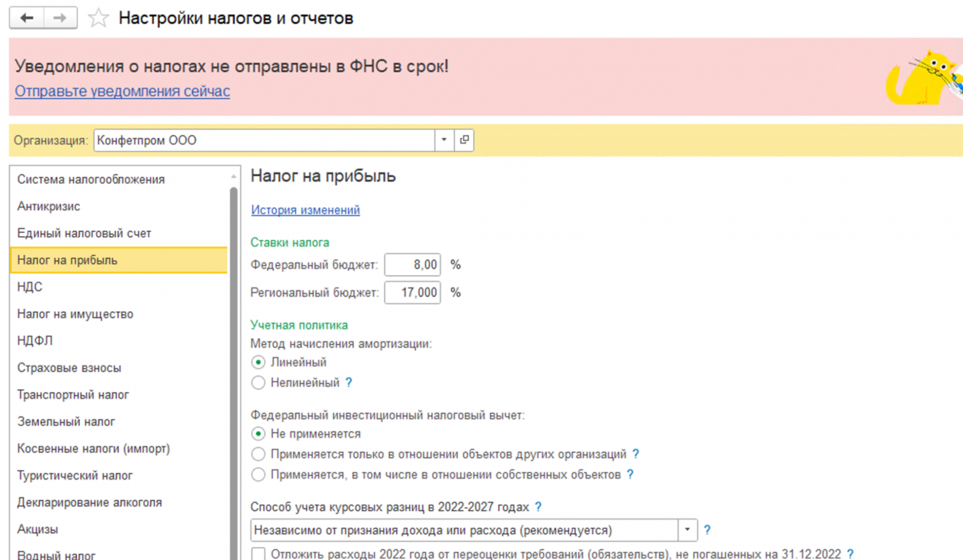This screenshot has height=560, width=963.
Task: Expand the курсовых разниц method dropdown arrow
Action: (x=687, y=530)
